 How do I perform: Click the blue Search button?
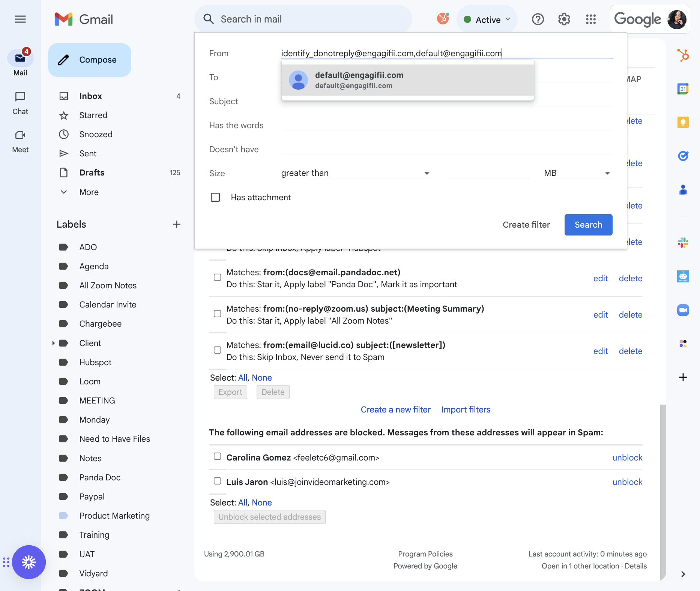588,225
